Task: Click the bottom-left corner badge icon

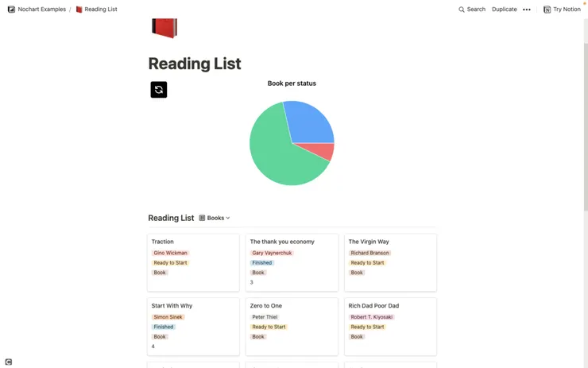Action: tap(9, 362)
